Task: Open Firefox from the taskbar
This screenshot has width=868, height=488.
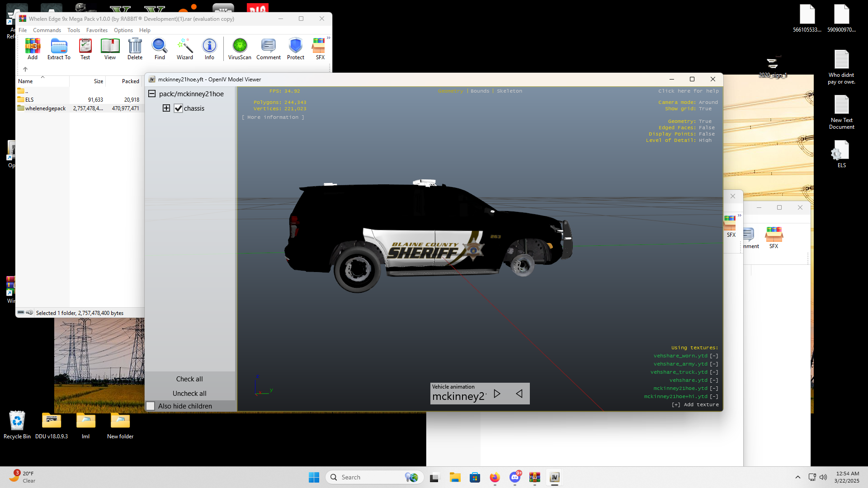Action: pyautogui.click(x=495, y=477)
